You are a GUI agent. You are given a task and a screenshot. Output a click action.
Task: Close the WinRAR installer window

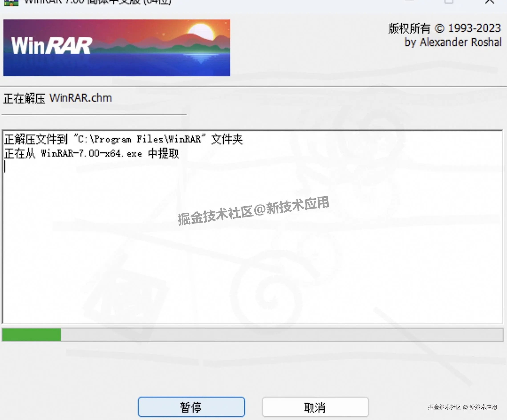[x=490, y=2]
